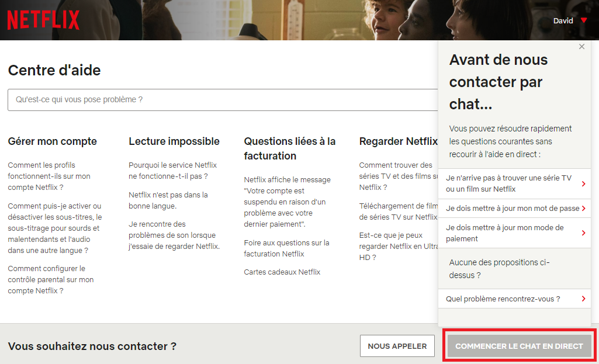This screenshot has width=599, height=364.
Task: Click 'Avant de nous contacter par chat...' heading
Action: pos(498,82)
